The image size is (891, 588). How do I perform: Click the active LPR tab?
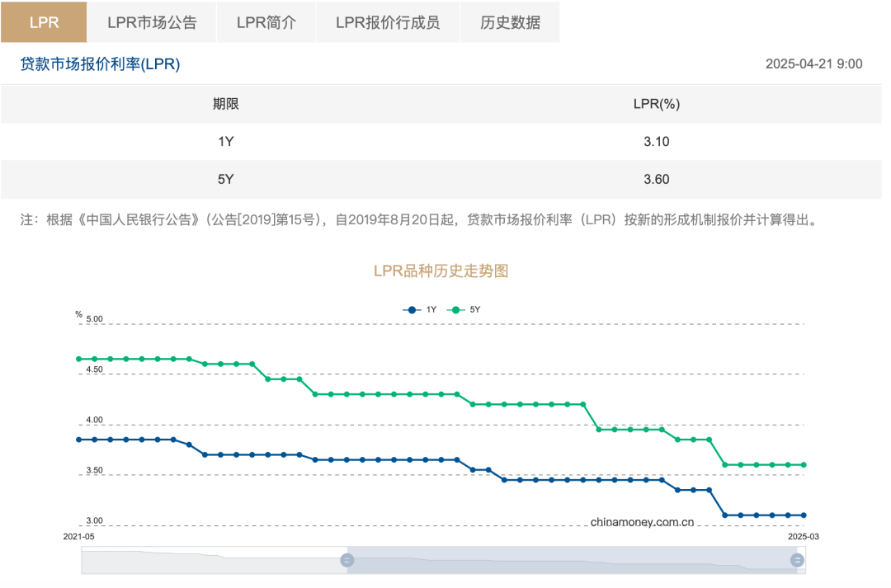(x=44, y=22)
